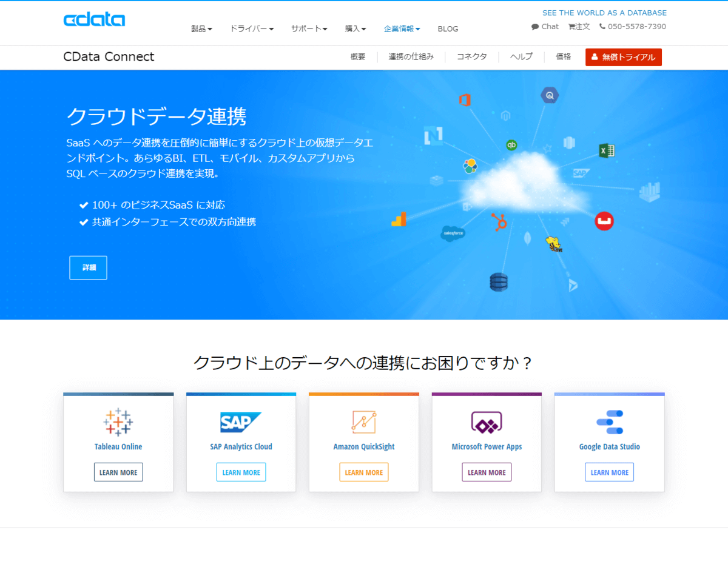Click the CData logo

94,19
